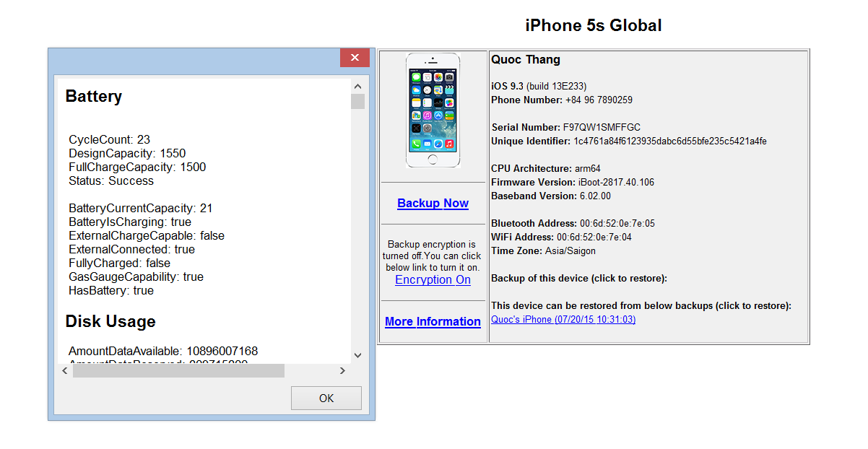Image resolution: width=868 pixels, height=449 pixels.
Task: Click the AmountDataAvailable value line
Action: 163,351
